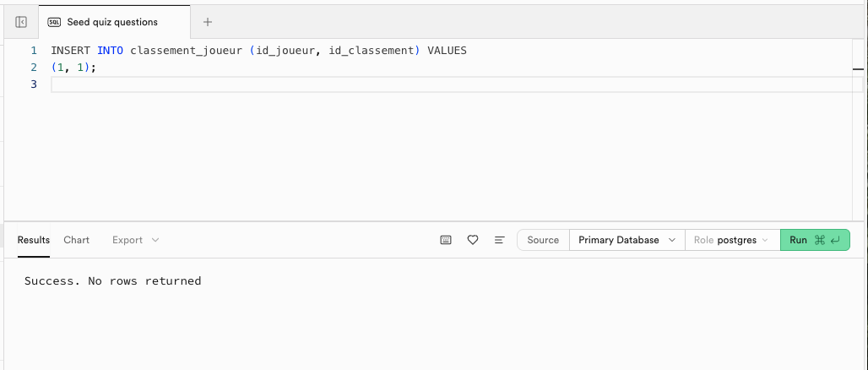This screenshot has width=868, height=370.
Task: Select the Results tab
Action: [x=34, y=240]
